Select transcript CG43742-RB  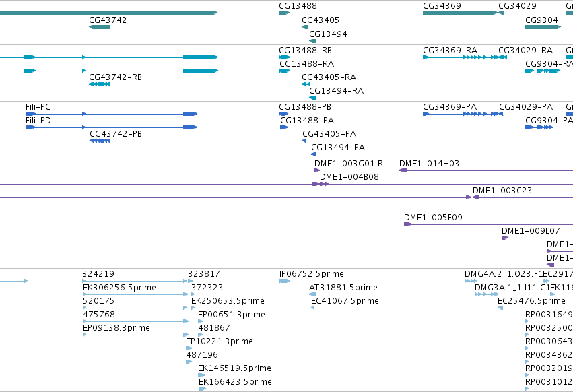pyautogui.click(x=100, y=84)
